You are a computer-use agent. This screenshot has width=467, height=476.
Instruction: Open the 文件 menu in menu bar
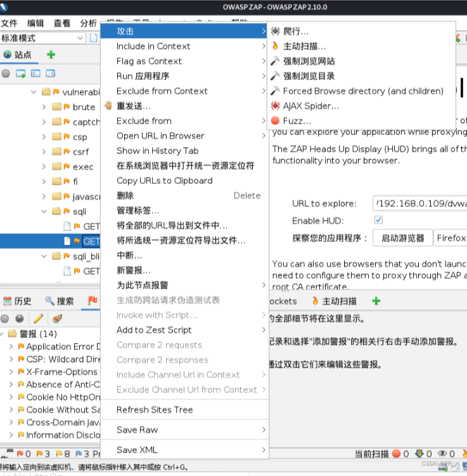click(x=9, y=23)
